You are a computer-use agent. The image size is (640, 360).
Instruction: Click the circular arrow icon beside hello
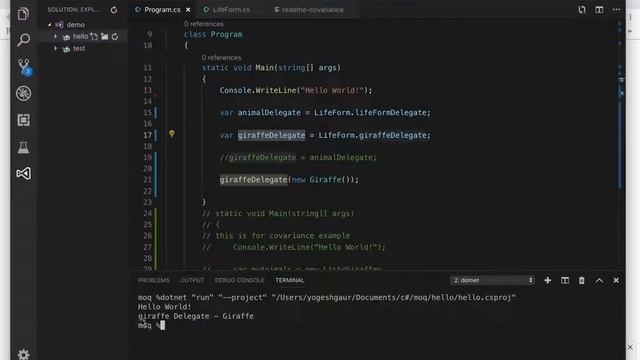click(115, 37)
